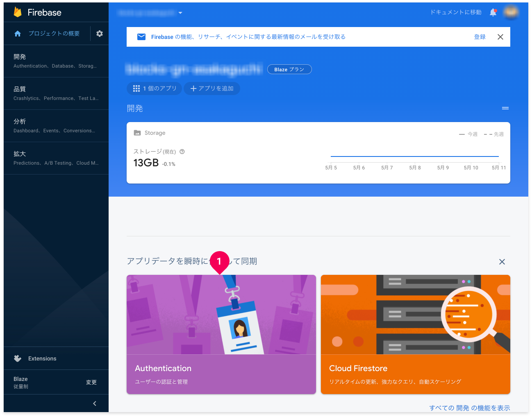Open the Cloud Firestore card
This screenshot has height=417, width=532.
pyautogui.click(x=416, y=334)
